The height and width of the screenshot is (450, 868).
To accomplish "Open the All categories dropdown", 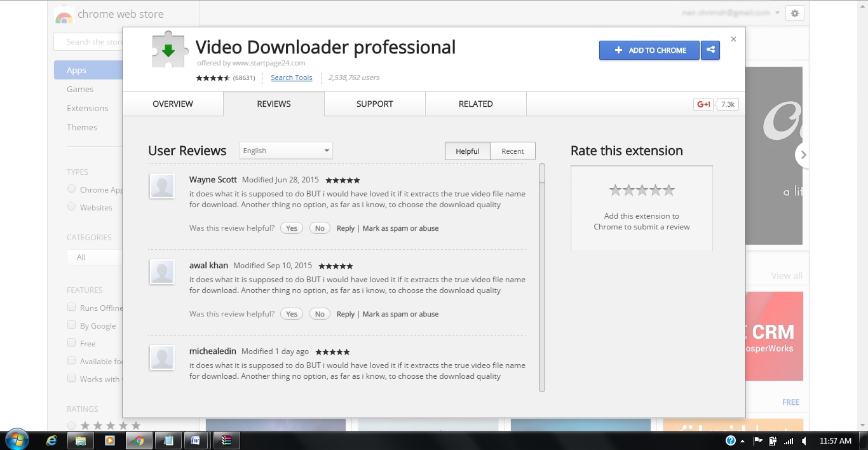I will tap(95, 257).
